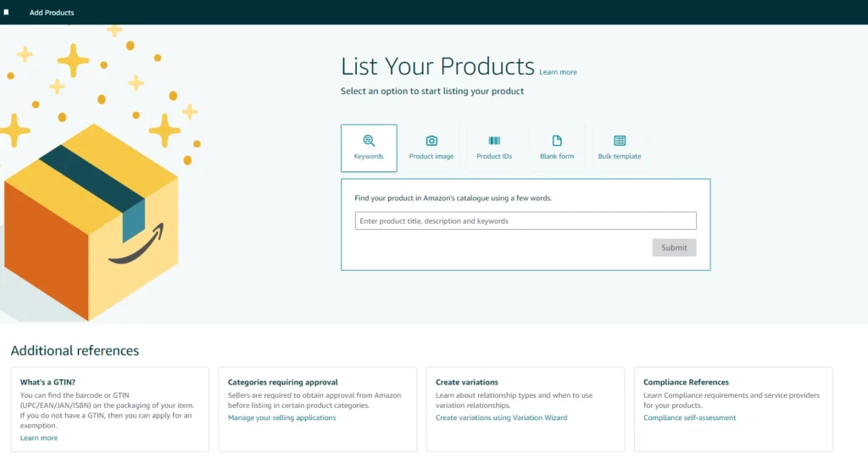Open Create variations using Variation Wizard link
Screen dimensions: 868x470
501,418
